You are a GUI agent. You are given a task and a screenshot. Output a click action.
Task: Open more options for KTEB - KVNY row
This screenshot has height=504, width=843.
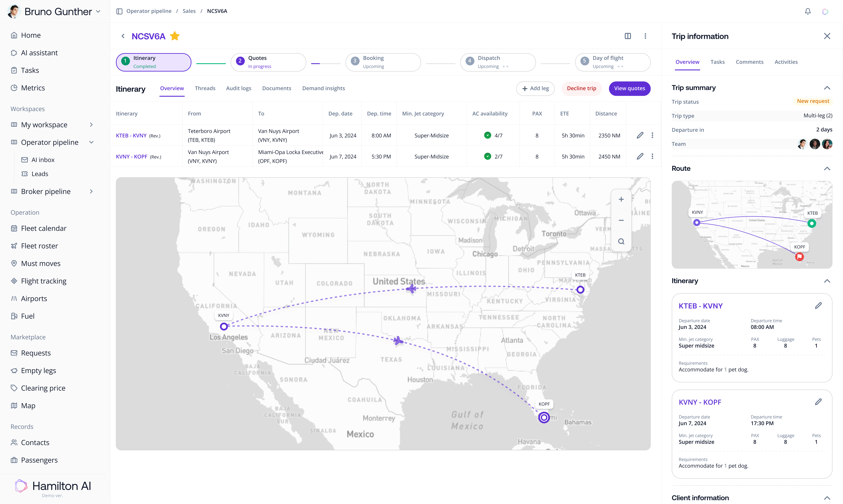point(652,135)
